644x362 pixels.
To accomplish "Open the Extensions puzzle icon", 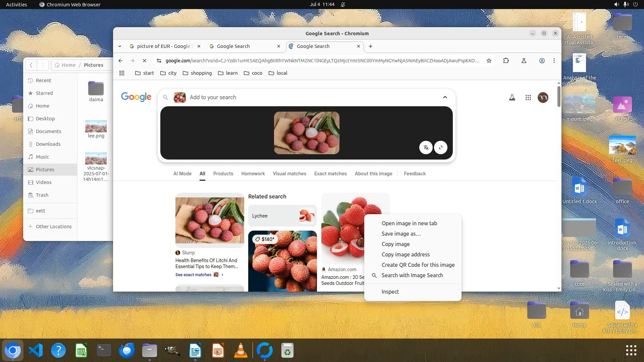I will click(x=506, y=61).
